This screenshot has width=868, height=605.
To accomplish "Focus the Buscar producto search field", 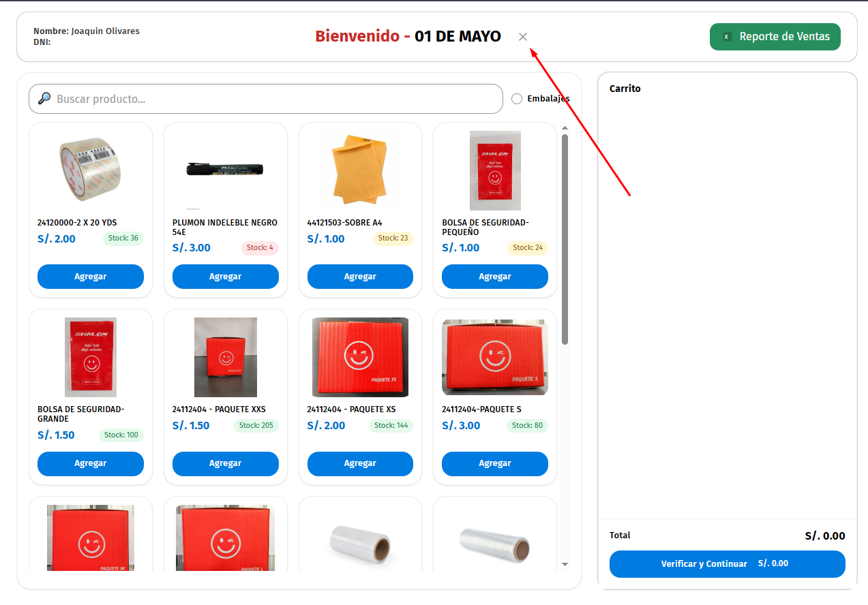I will pos(273,99).
